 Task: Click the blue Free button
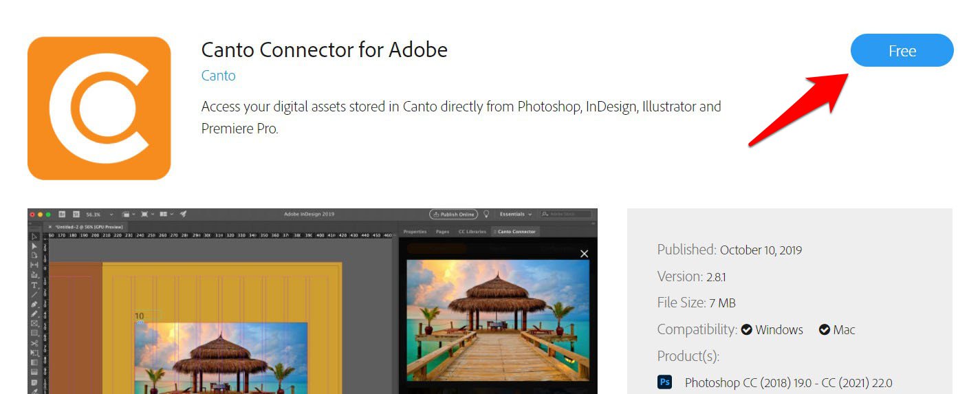tap(902, 51)
